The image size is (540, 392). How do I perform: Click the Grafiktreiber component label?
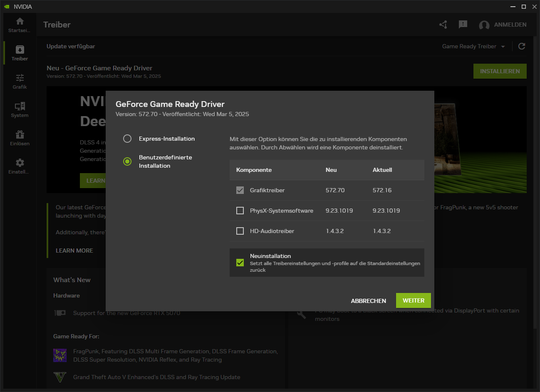coord(268,190)
